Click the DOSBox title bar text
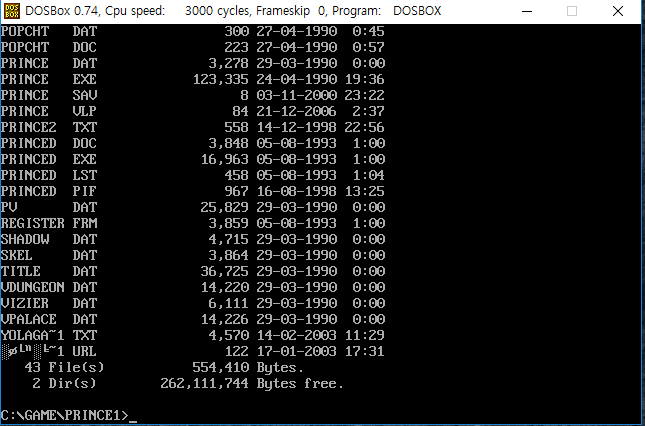Viewport: 645px width, 426px height. tap(233, 11)
